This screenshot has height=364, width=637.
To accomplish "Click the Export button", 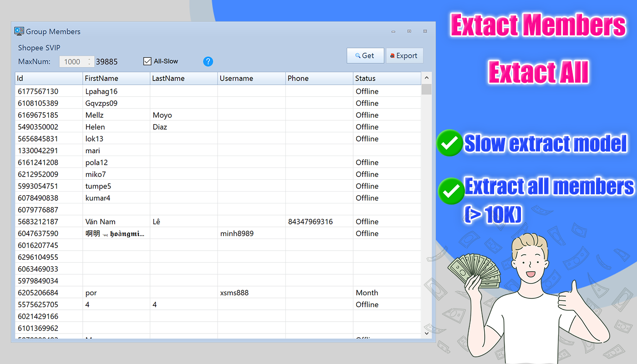I will 404,56.
